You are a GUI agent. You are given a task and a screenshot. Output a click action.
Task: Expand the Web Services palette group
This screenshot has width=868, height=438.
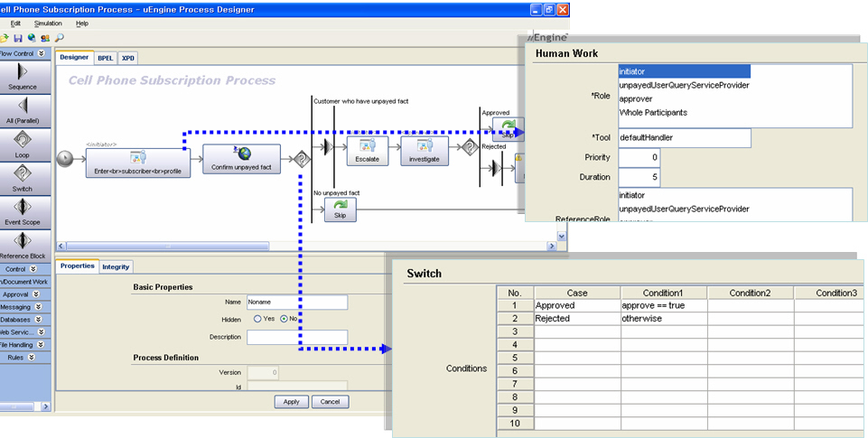(x=41, y=332)
